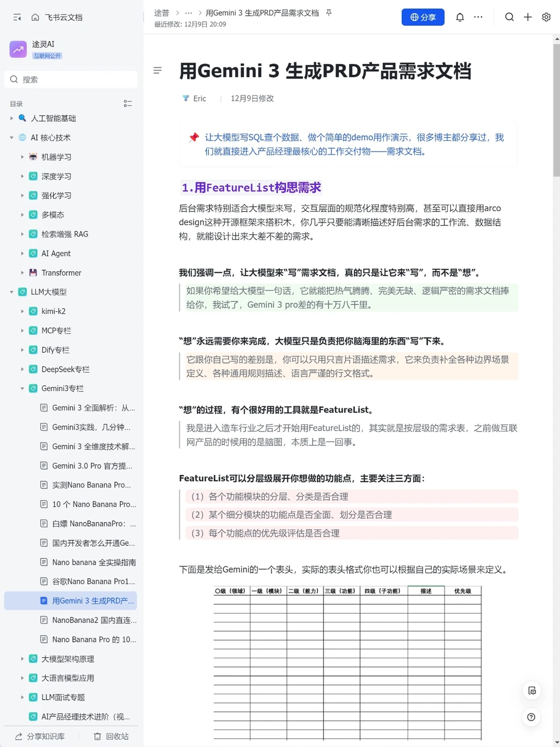
Task: Click the scrollbar up arrow at top right
Action: (x=556, y=38)
